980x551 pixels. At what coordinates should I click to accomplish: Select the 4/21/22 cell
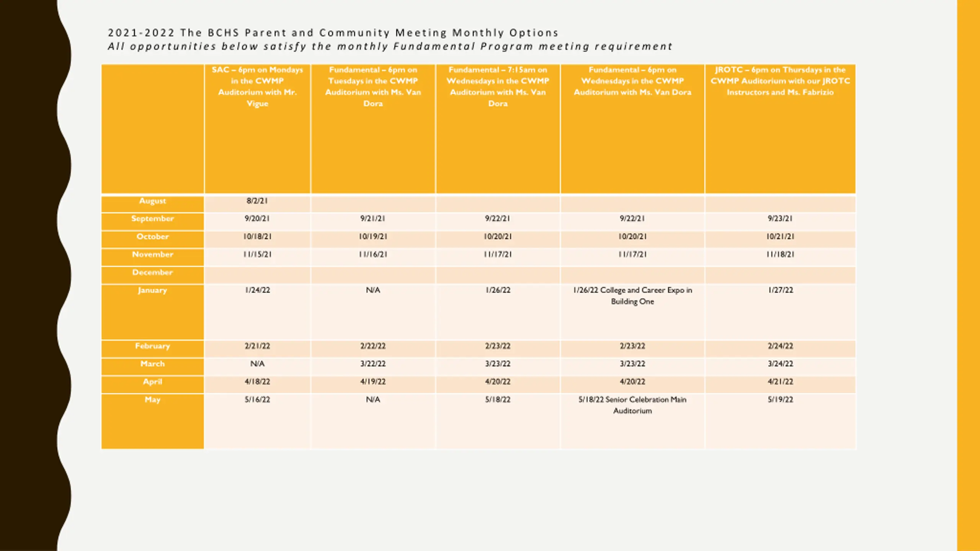(780, 385)
